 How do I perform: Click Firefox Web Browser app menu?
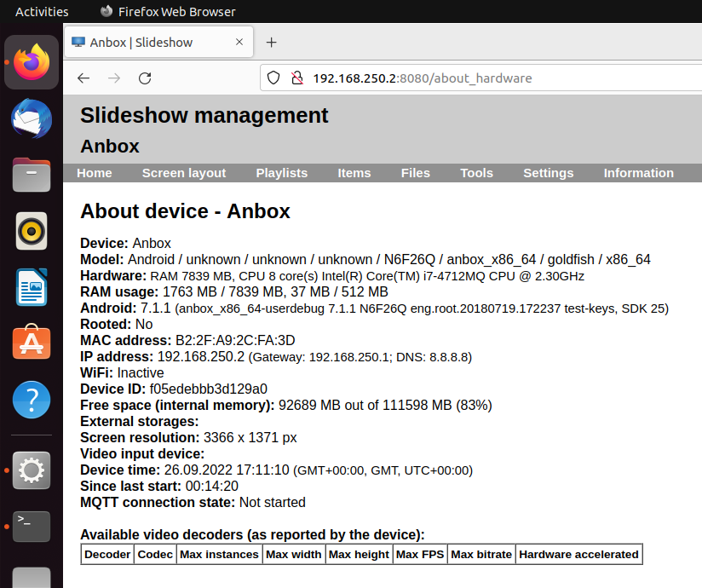(168, 12)
